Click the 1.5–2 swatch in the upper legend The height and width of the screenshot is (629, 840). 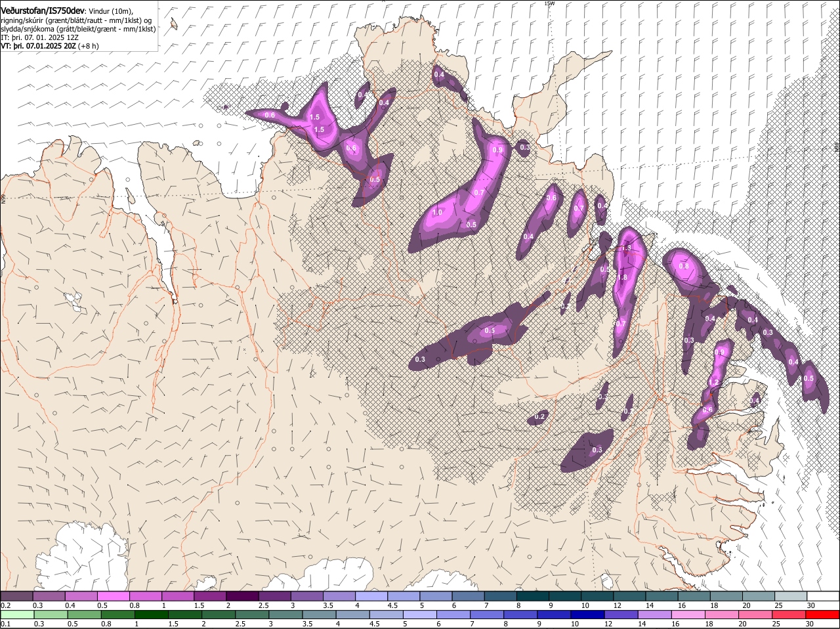click(211, 596)
